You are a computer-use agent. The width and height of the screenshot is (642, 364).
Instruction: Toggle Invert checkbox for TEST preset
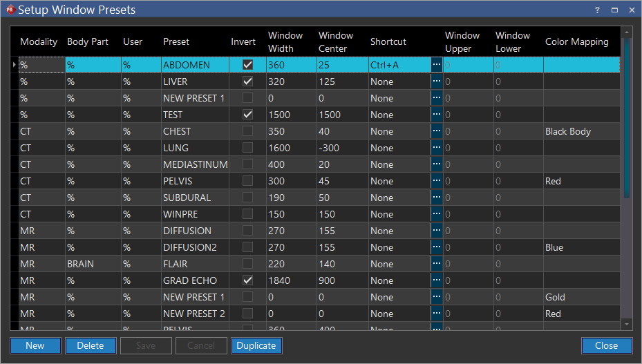pyautogui.click(x=247, y=115)
